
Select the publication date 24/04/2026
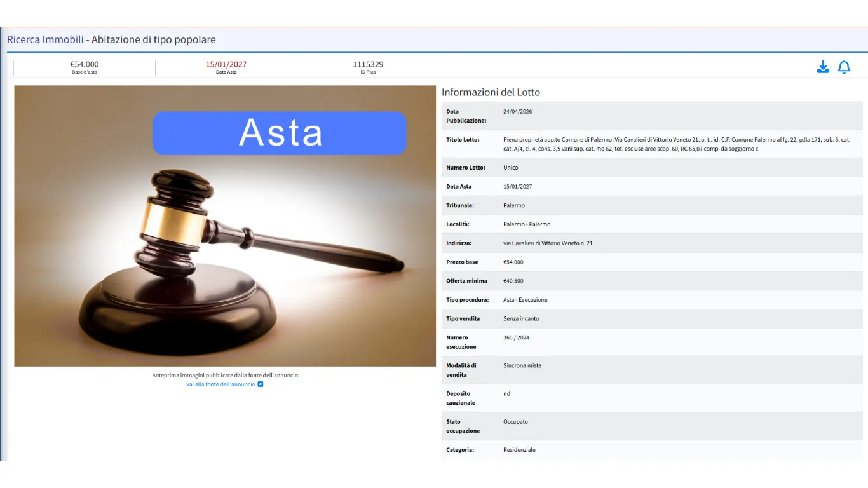click(x=517, y=111)
